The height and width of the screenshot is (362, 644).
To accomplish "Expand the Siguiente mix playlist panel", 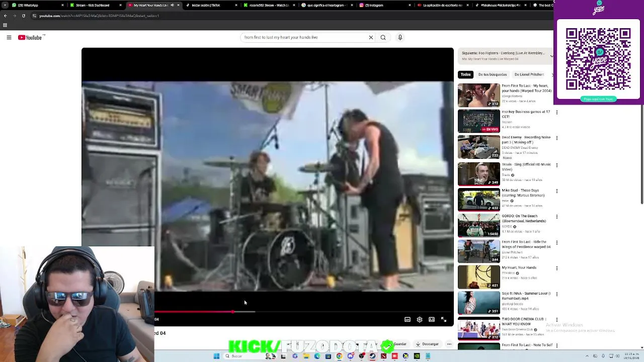I will click(x=552, y=56).
